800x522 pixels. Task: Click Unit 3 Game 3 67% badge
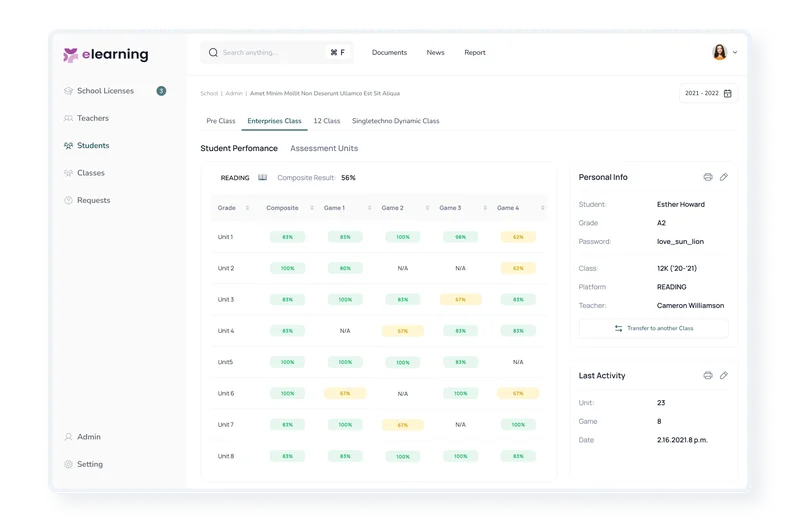click(460, 300)
